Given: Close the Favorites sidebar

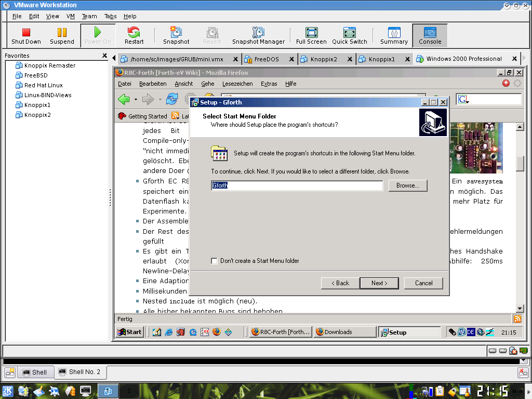Looking at the screenshot, I should pos(104,55).
